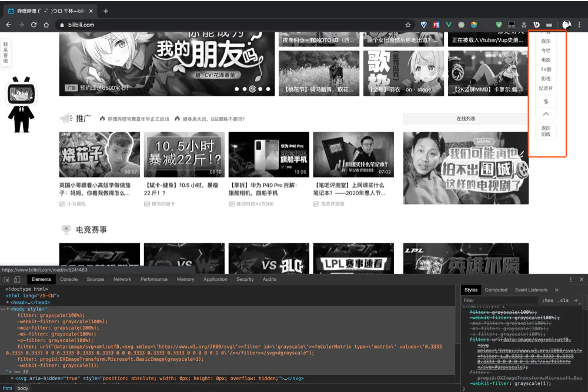Expand the head element in DOM tree
This screenshot has width=588, height=392.
tap(8, 302)
